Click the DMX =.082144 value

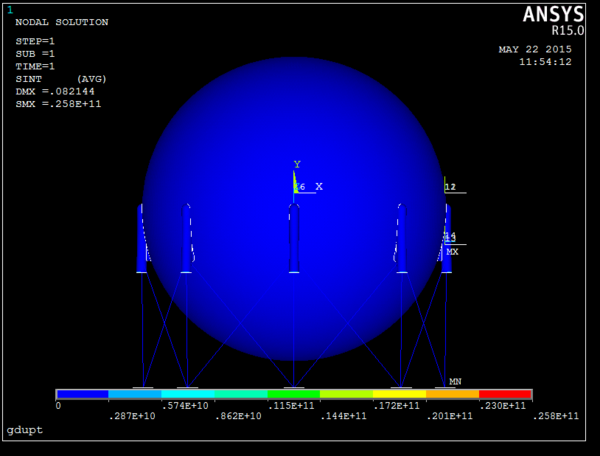[x=58, y=91]
